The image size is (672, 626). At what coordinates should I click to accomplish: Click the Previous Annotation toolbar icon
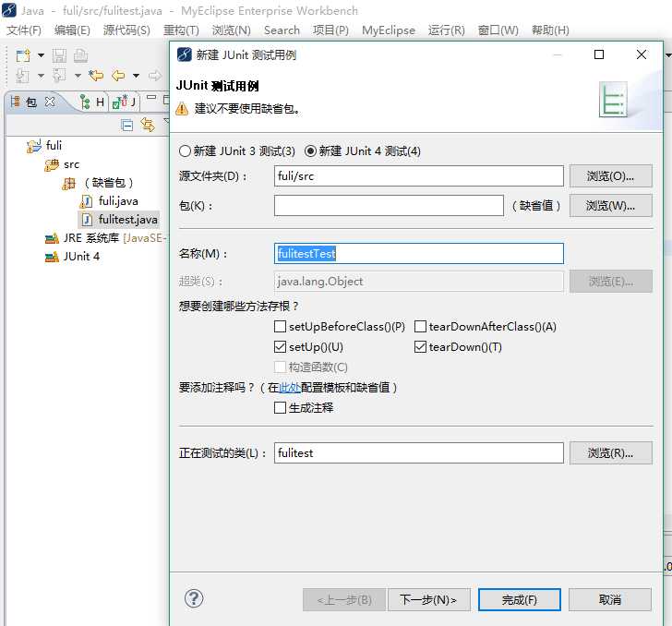pos(59,76)
